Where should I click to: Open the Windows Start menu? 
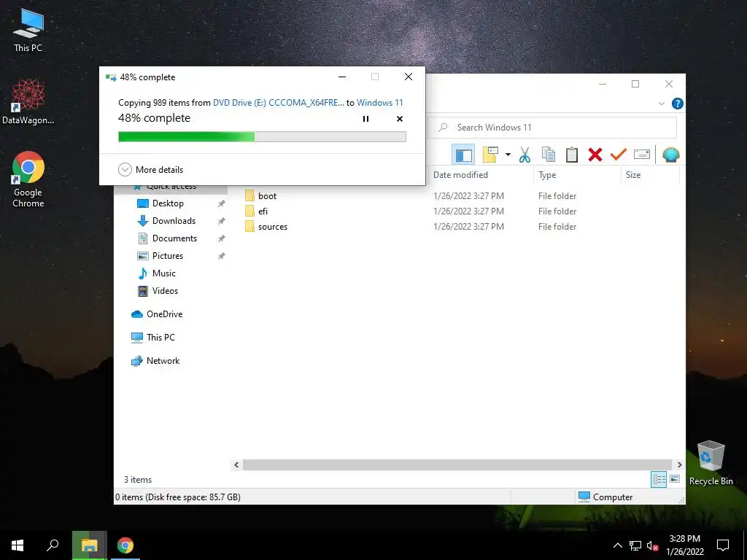(x=18, y=545)
